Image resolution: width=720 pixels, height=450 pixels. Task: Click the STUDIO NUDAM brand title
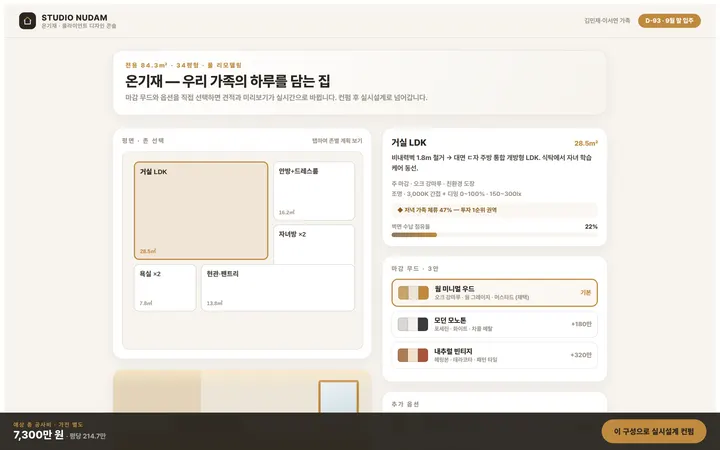tap(74, 17)
